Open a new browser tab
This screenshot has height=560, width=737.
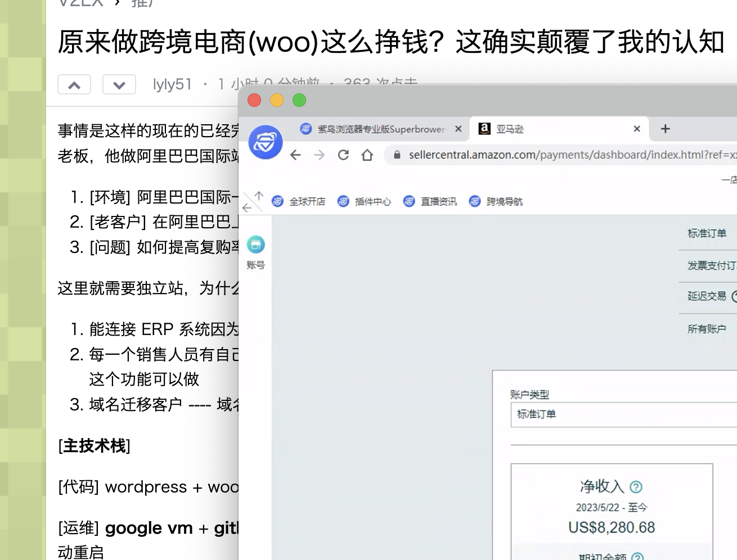665,129
